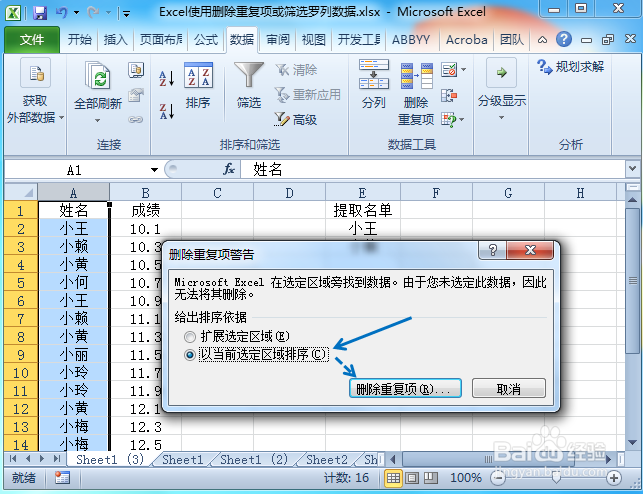Open 高级 advanced filter
The image size is (643, 494).
click(x=296, y=119)
